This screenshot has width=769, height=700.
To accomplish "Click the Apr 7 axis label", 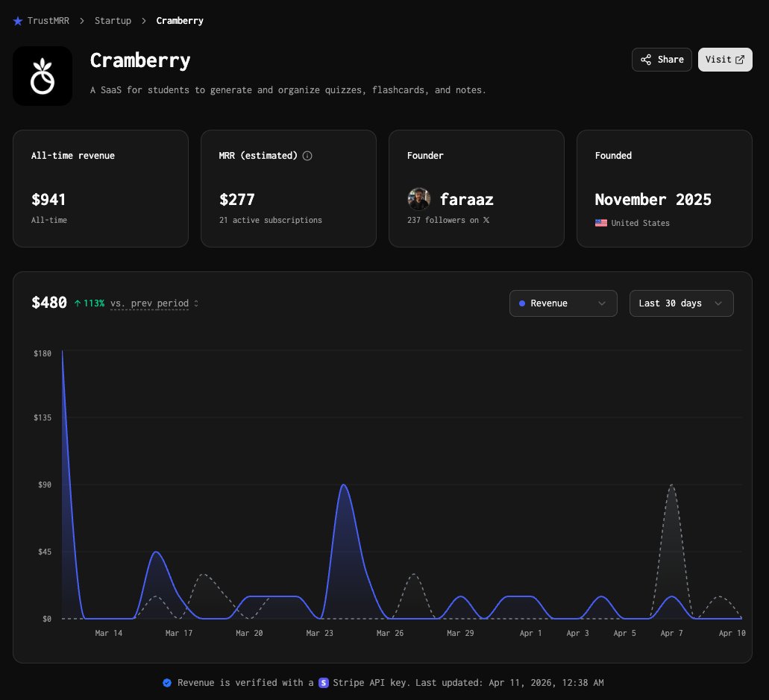I will pyautogui.click(x=671, y=633).
